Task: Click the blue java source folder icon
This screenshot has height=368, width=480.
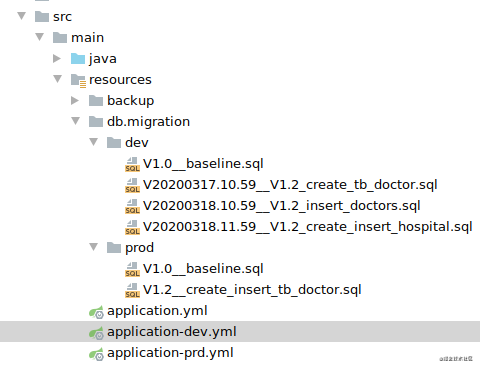Action: 78,58
